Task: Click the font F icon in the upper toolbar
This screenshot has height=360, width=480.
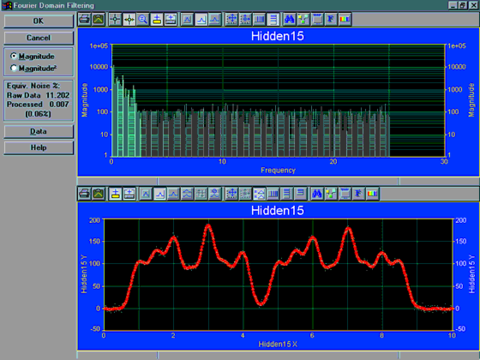Action: click(331, 19)
